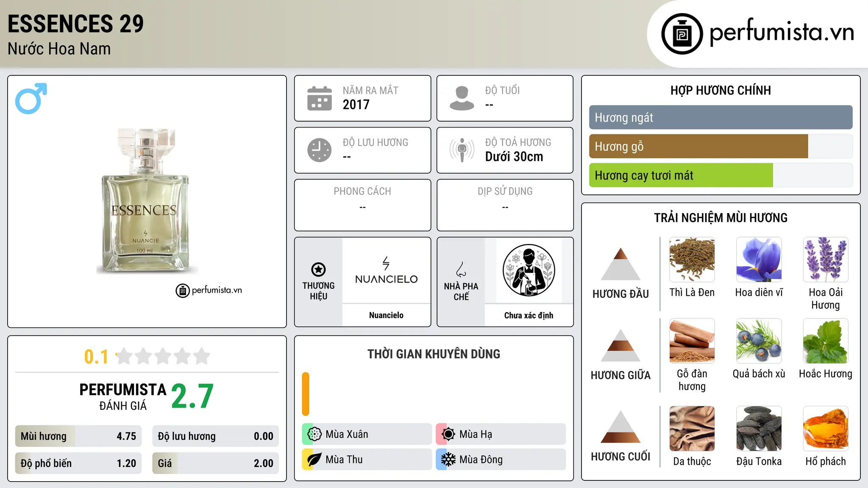868x488 pixels.
Task: Click the person icon beside Độ tuổi
Action: click(x=462, y=98)
